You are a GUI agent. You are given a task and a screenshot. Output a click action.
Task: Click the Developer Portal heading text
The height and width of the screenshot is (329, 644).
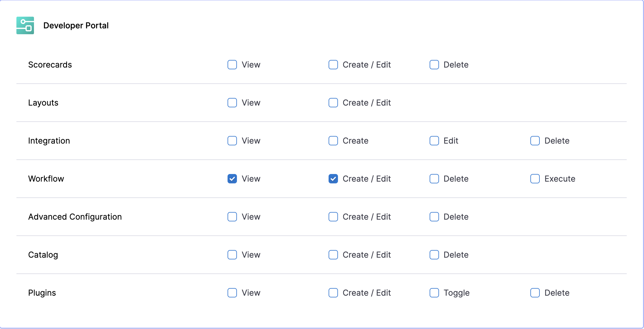tap(76, 25)
